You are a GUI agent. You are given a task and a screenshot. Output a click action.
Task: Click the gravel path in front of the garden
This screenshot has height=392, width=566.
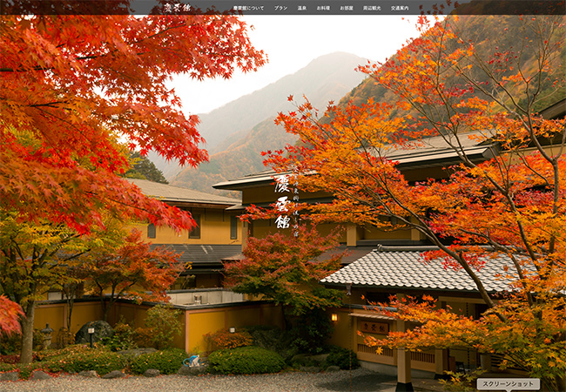[174, 382]
